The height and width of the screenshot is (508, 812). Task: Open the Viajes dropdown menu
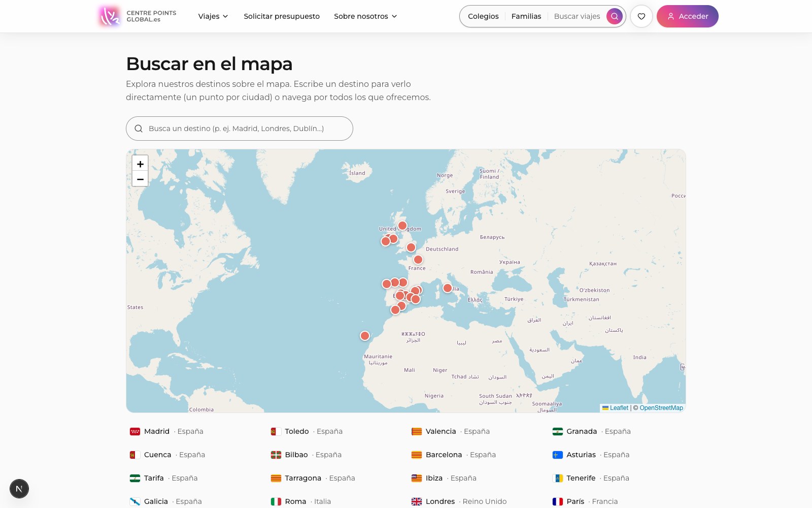coord(213,16)
